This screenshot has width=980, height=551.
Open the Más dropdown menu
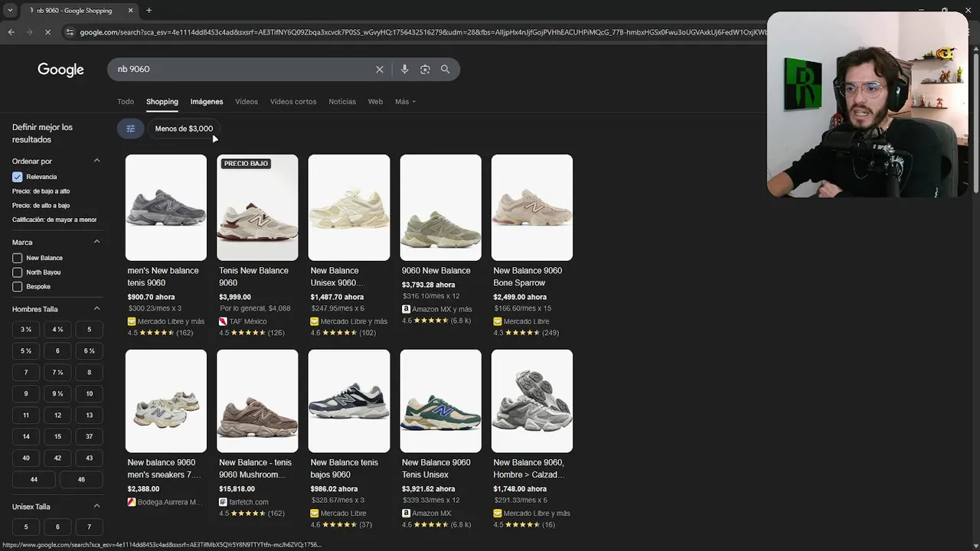tap(405, 102)
